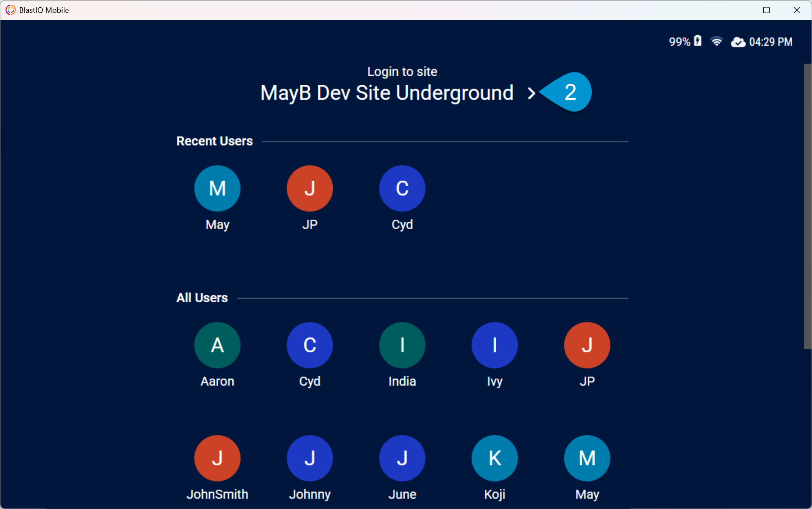The height and width of the screenshot is (509, 812).
Task: Click the Recent Users heading
Action: click(214, 141)
